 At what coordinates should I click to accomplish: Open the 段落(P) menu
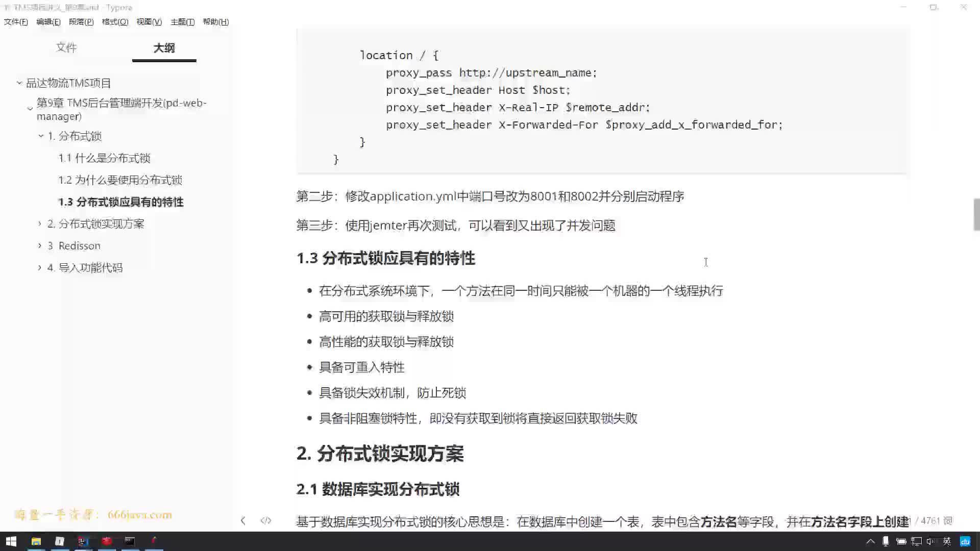tap(81, 22)
